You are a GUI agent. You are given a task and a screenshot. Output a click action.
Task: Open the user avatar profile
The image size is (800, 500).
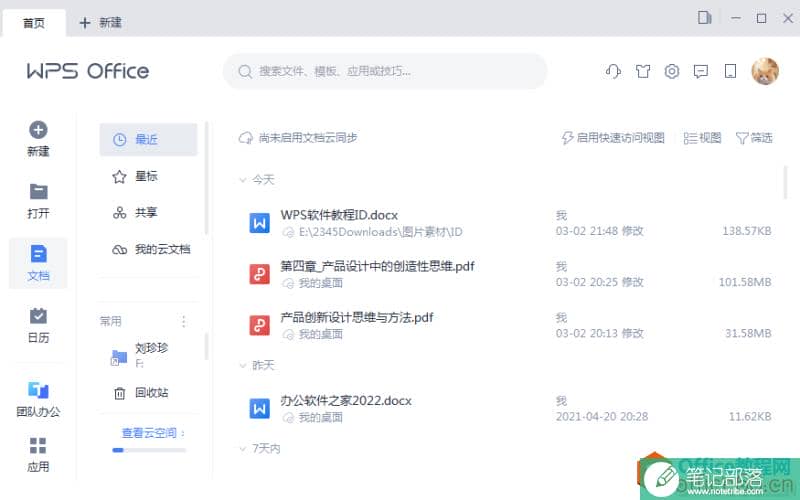tap(765, 71)
